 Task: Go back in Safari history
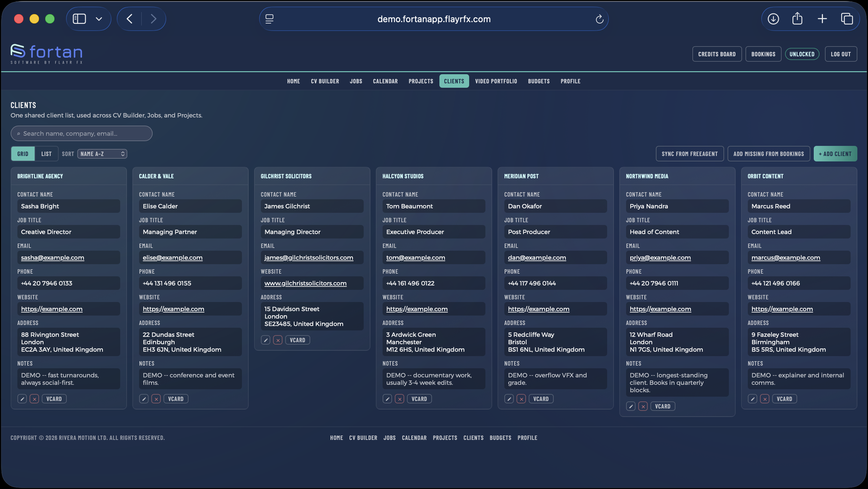click(129, 19)
